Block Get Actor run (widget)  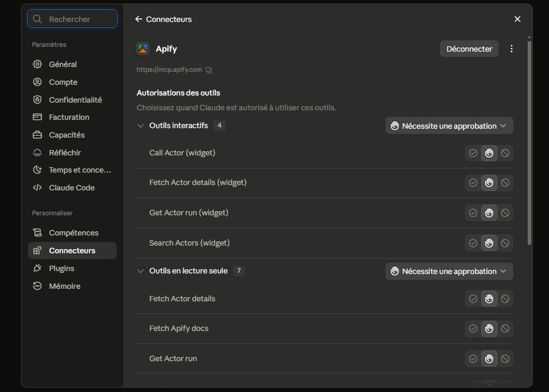click(505, 213)
